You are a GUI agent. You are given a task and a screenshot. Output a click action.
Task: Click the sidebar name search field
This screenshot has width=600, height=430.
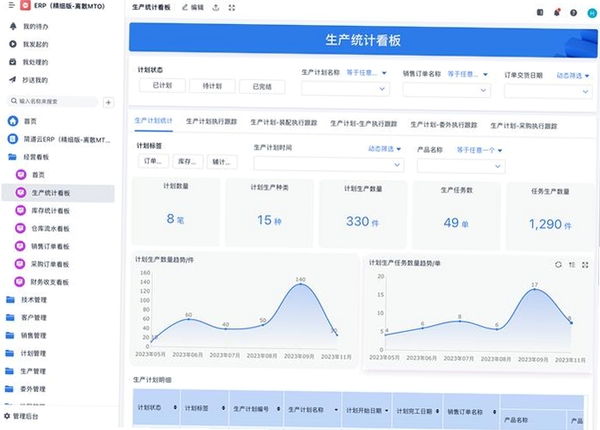(x=53, y=101)
